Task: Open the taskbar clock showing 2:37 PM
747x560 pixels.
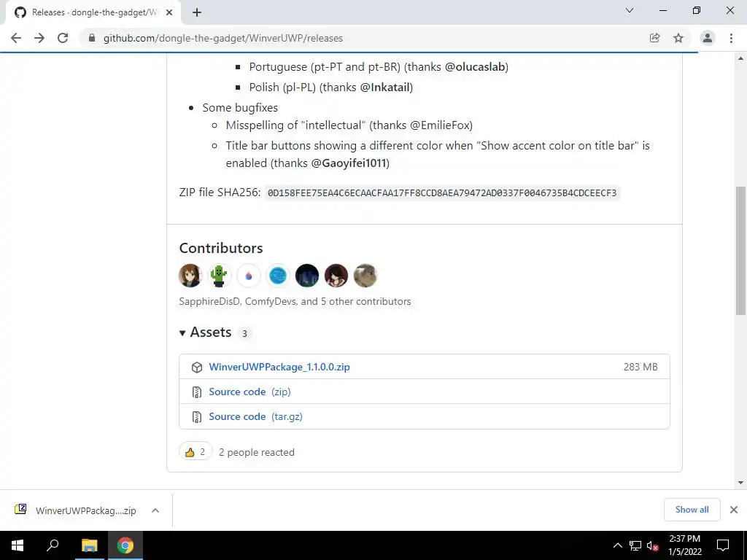Action: coord(685,545)
